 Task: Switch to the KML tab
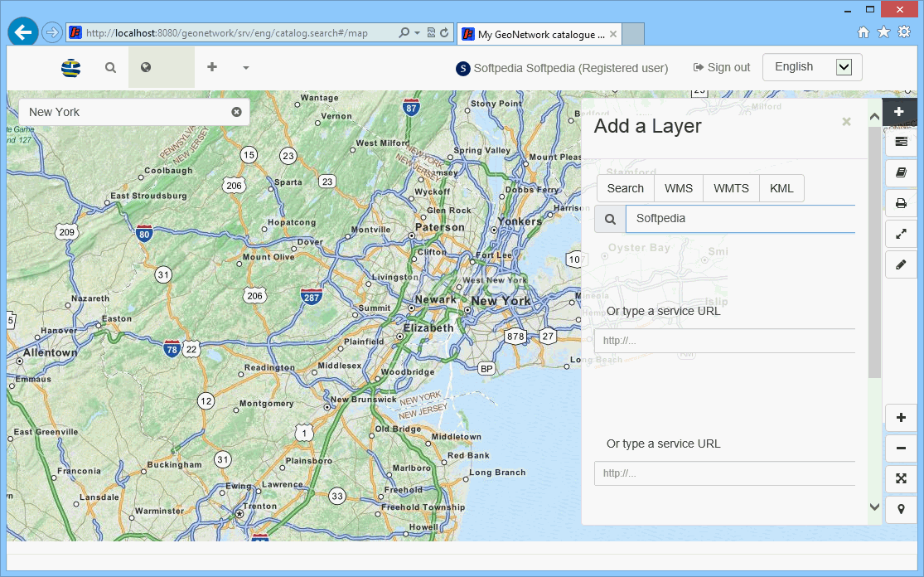click(781, 188)
